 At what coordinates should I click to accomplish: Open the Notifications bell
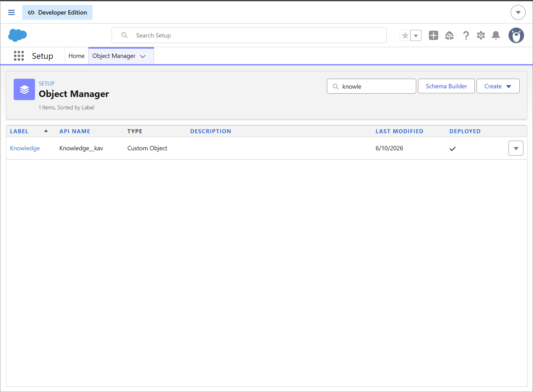point(496,35)
